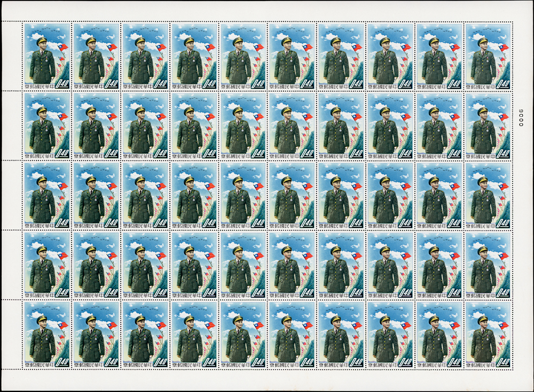This screenshot has height=392, width=534.
Task: Select the bottom-right corner stamp of the sheet
Action: [488, 334]
